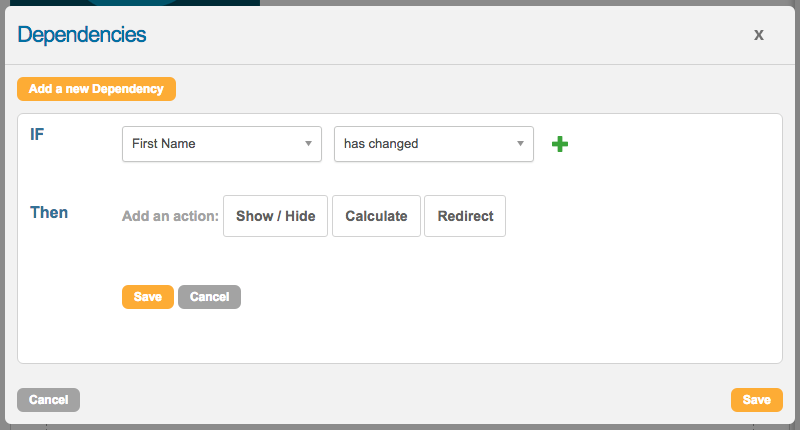Click the Dependencies dialog title
The image size is (800, 430).
(82, 35)
